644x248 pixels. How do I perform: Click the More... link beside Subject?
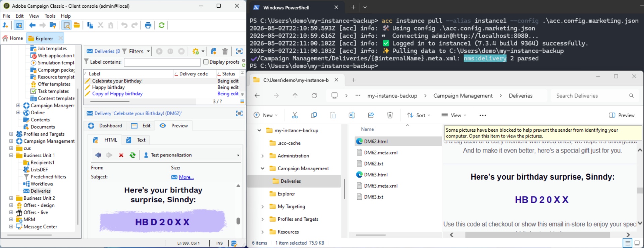[186, 177]
